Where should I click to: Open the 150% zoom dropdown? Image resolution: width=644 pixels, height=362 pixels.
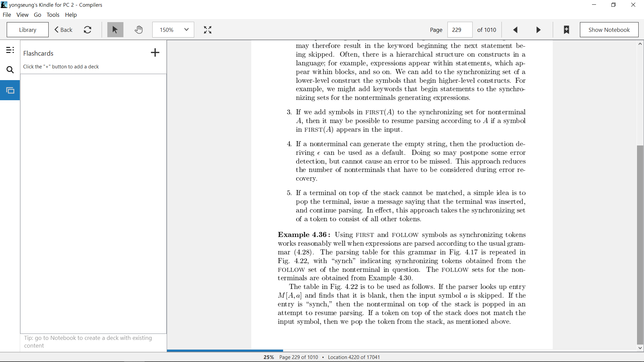(x=173, y=30)
